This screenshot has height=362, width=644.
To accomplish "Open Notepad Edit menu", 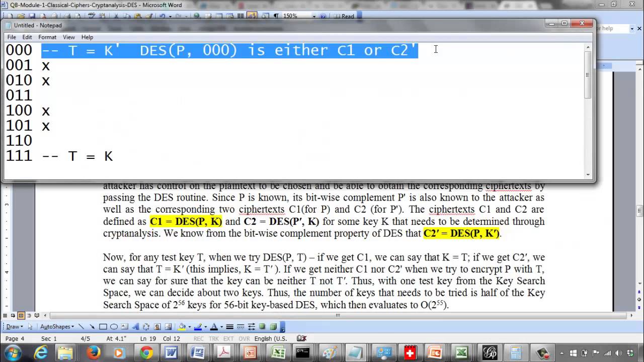I will (x=27, y=37).
